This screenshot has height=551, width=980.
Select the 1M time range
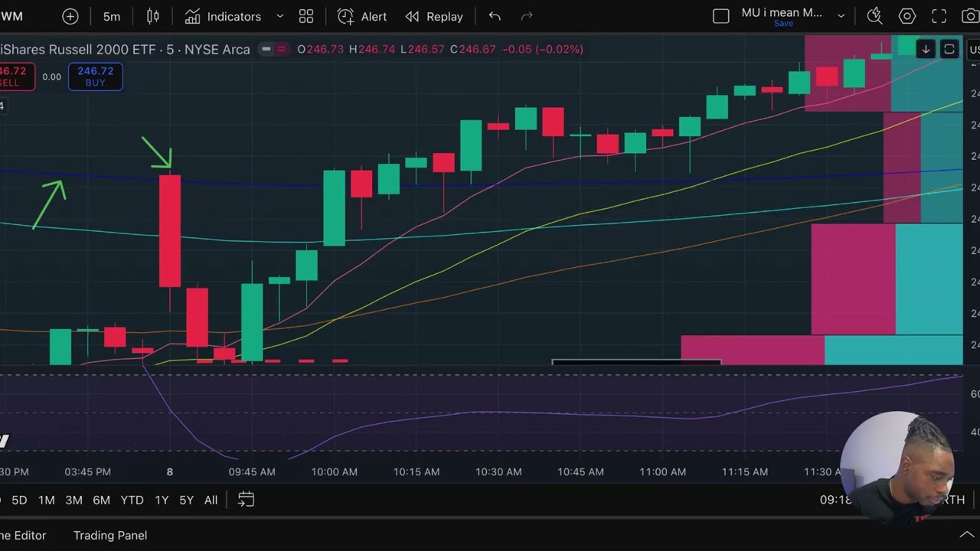pos(47,500)
